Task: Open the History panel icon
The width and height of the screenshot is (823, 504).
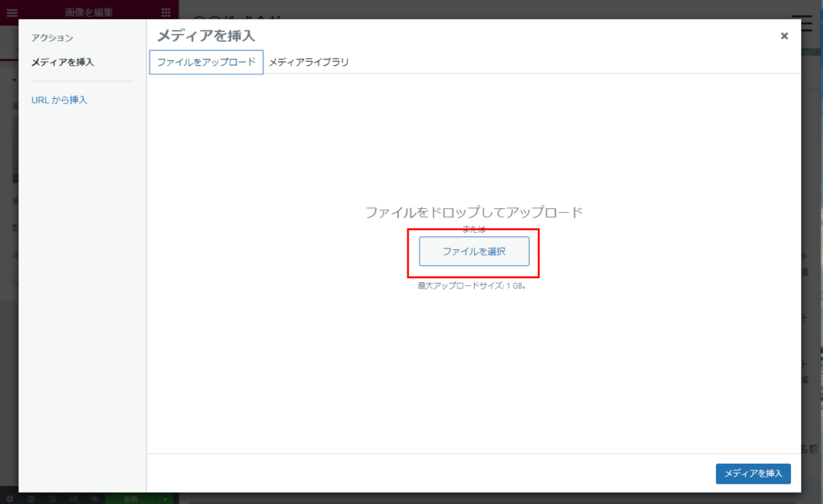Action: 52,498
